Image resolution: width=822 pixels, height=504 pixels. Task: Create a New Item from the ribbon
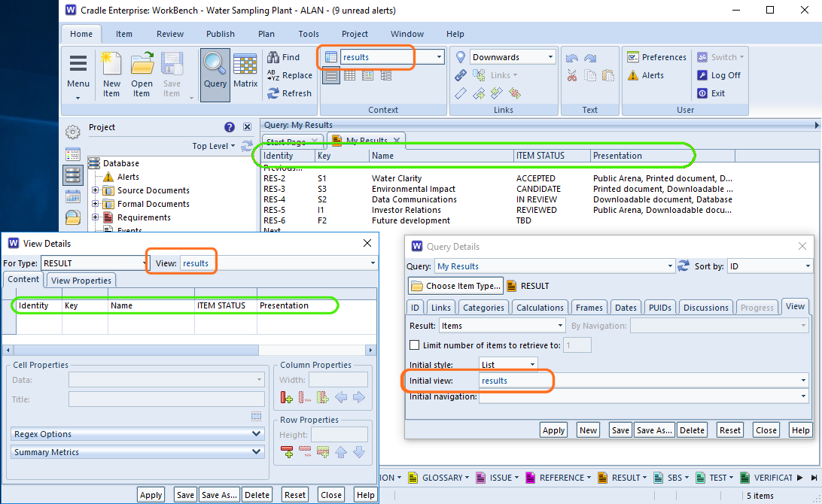111,75
